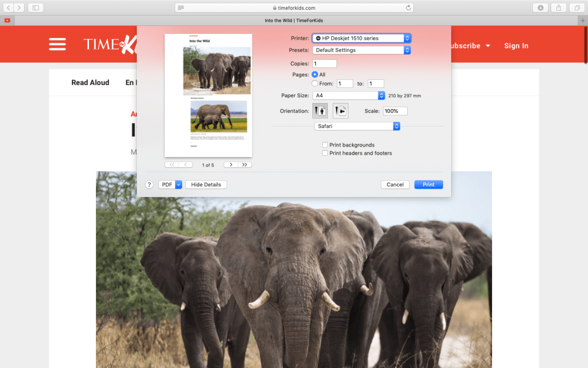Screen dimensions: 588x368
Task: Click the help question mark button
Action: (149, 185)
